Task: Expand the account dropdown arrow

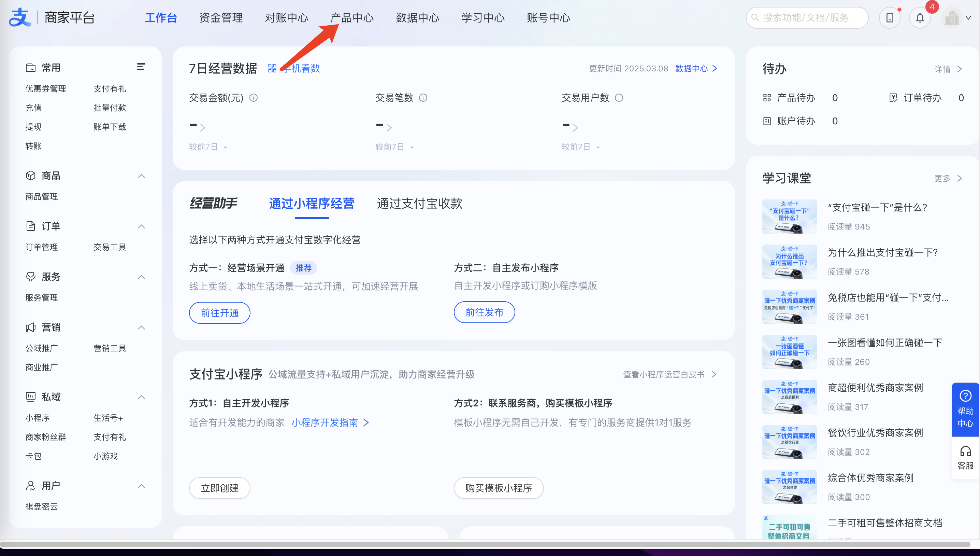Action: tap(968, 17)
